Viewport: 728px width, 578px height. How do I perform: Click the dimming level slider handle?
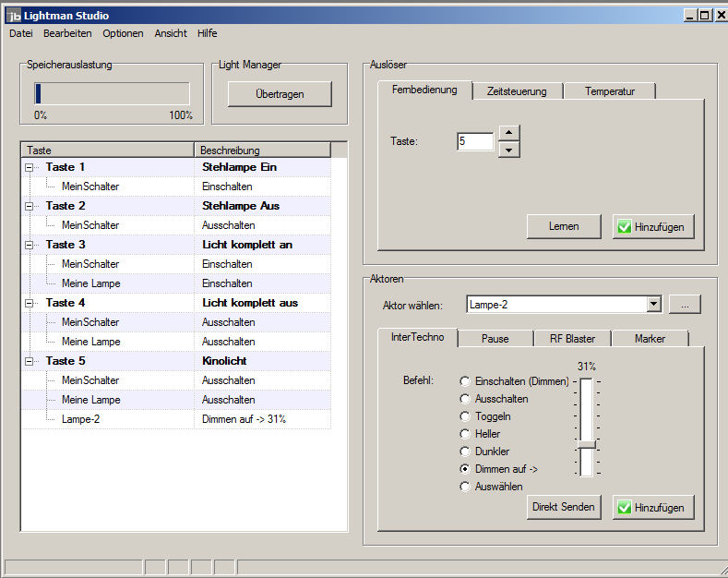[586, 445]
